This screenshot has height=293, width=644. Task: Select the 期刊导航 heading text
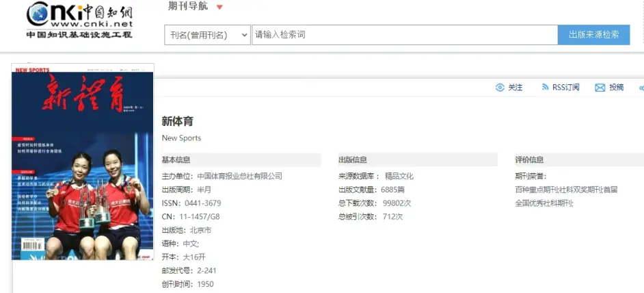188,6
